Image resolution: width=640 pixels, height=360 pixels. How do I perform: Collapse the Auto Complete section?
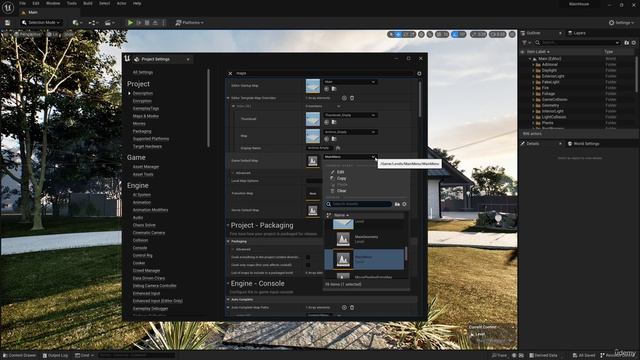click(228, 300)
